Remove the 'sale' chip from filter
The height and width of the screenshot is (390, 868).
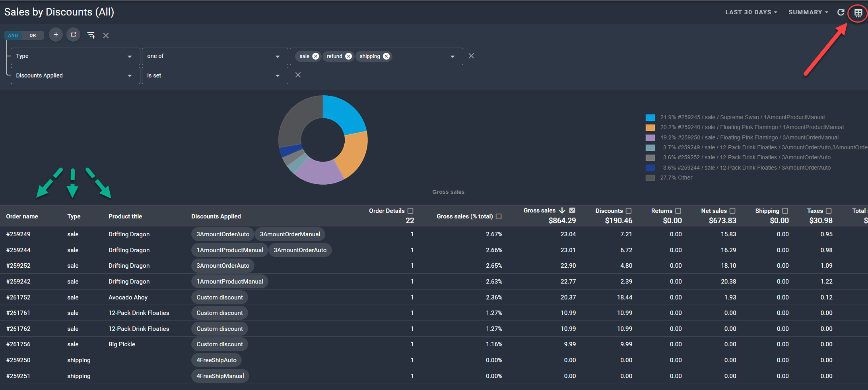tap(316, 56)
